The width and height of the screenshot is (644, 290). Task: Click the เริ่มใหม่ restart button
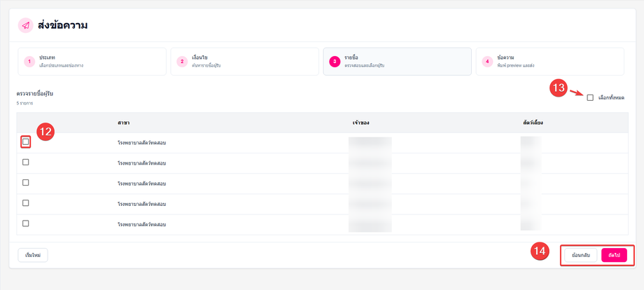(33, 255)
